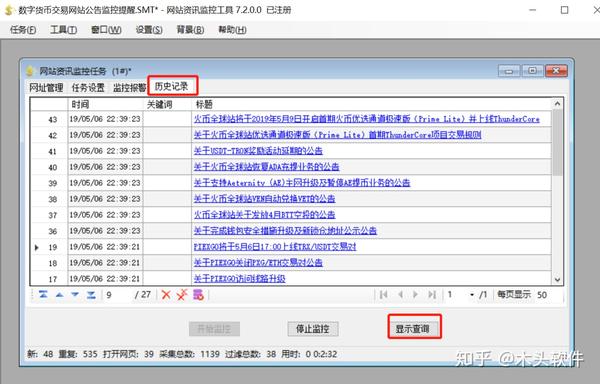This screenshot has height=384, width=600.
Task: Click the 关键词 column header
Action: (x=167, y=104)
